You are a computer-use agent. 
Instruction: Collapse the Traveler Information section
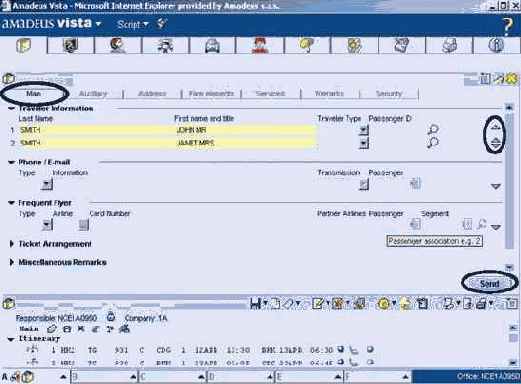(11, 108)
